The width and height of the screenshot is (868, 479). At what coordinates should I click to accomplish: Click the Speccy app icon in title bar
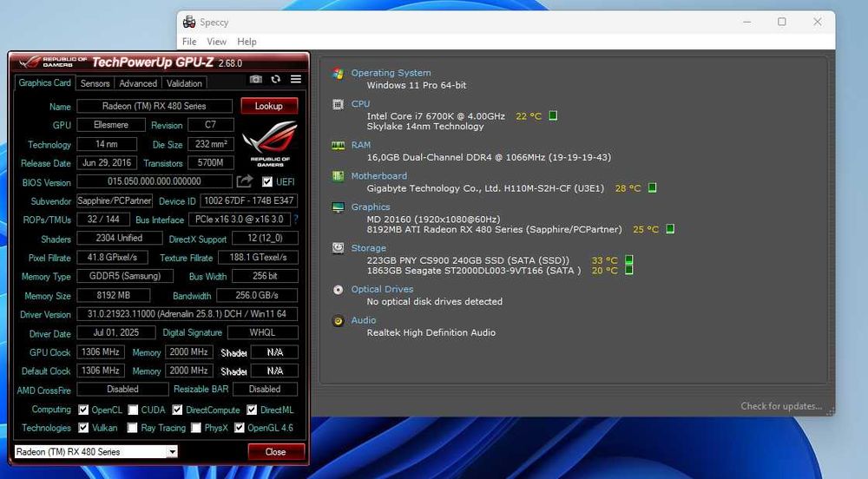pos(189,22)
